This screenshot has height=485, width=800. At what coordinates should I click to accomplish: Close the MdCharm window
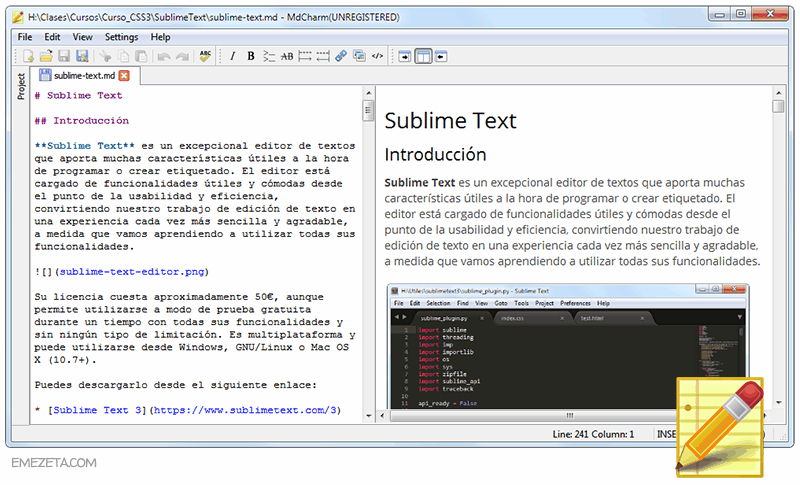(x=770, y=14)
